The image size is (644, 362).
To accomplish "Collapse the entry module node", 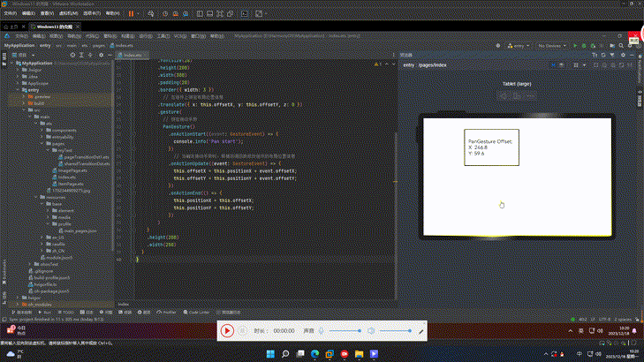I will [18, 90].
